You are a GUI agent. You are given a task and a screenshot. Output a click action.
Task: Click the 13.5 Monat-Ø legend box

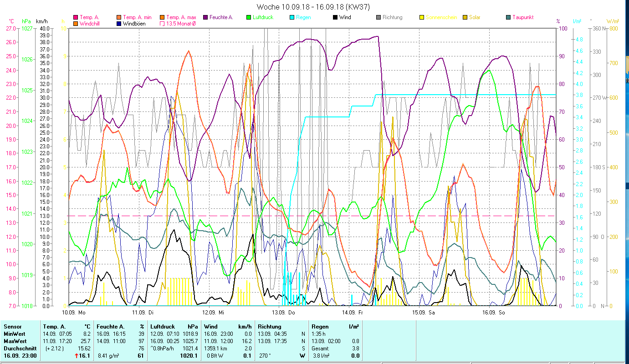(x=162, y=24)
